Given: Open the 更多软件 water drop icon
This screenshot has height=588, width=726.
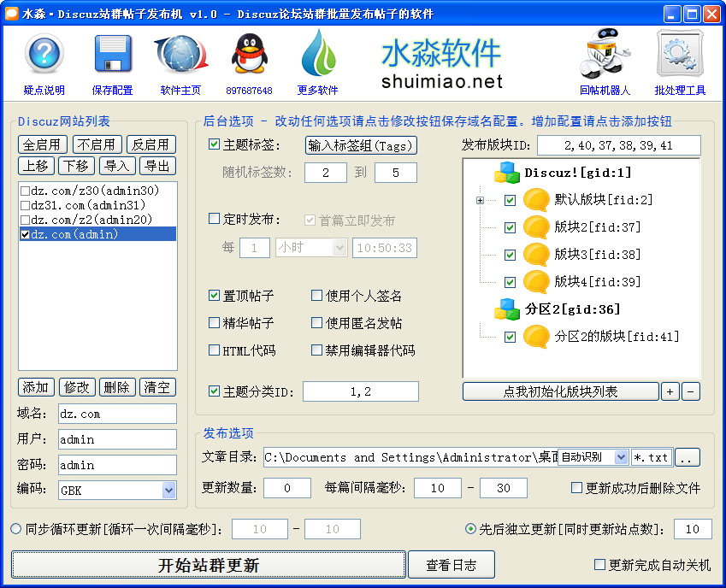Looking at the screenshot, I should [x=318, y=53].
